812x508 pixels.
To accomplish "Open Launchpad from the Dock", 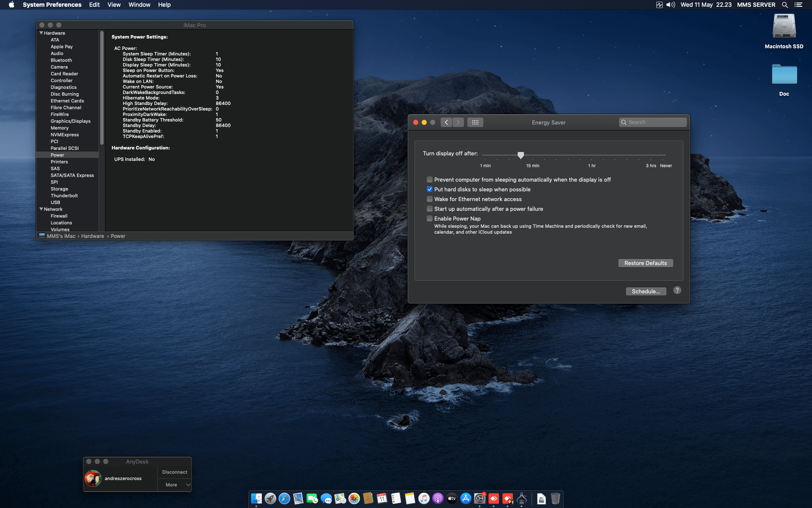I will (270, 499).
